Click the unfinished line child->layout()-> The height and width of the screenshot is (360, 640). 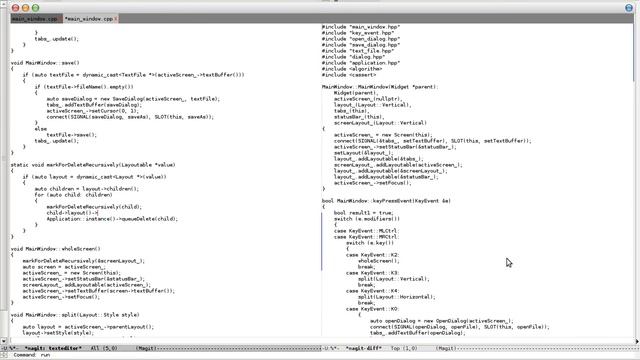(x=72, y=213)
